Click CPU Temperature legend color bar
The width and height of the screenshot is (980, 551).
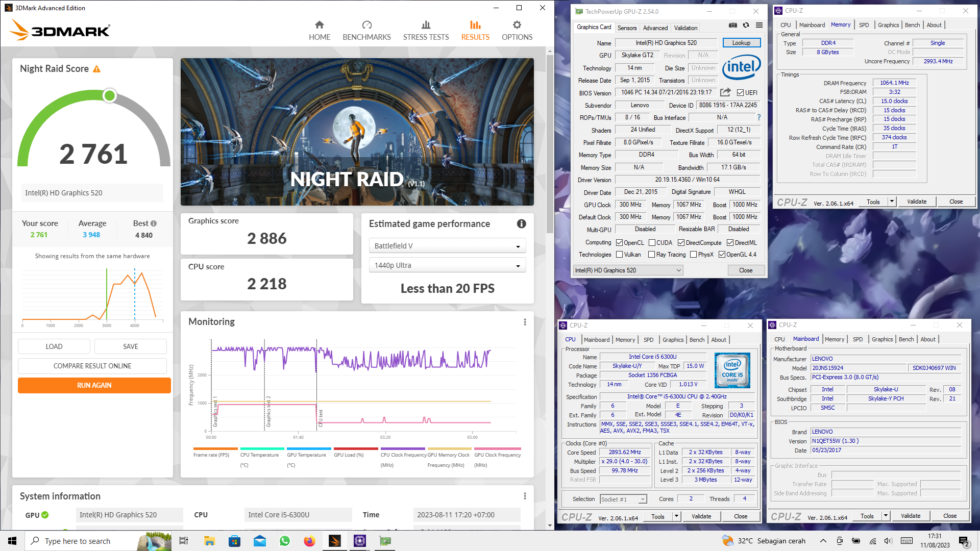coord(262,449)
